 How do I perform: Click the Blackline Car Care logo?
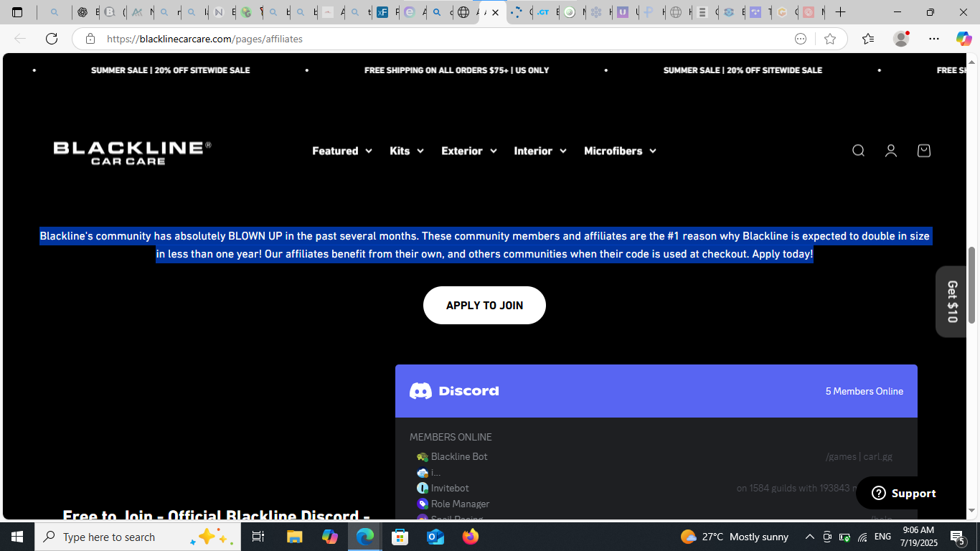(133, 152)
